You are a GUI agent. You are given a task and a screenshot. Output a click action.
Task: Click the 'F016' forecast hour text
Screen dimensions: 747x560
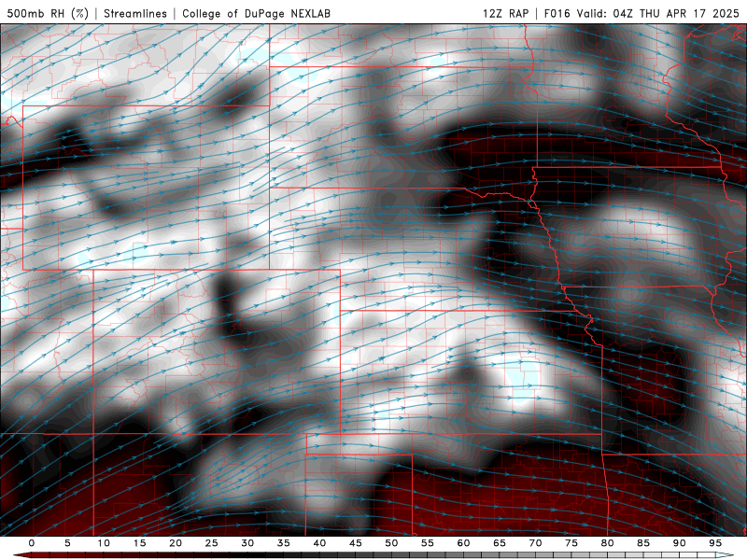(x=557, y=13)
